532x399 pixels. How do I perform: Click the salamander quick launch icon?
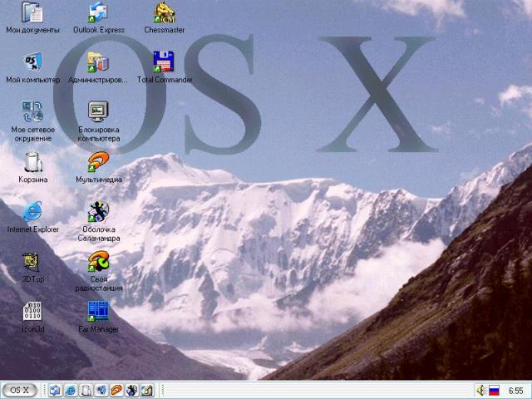point(131,391)
